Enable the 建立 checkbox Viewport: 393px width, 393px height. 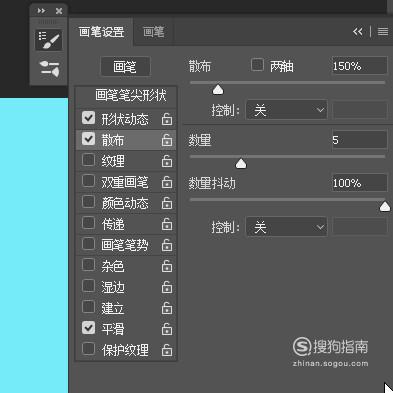pyautogui.click(x=88, y=307)
